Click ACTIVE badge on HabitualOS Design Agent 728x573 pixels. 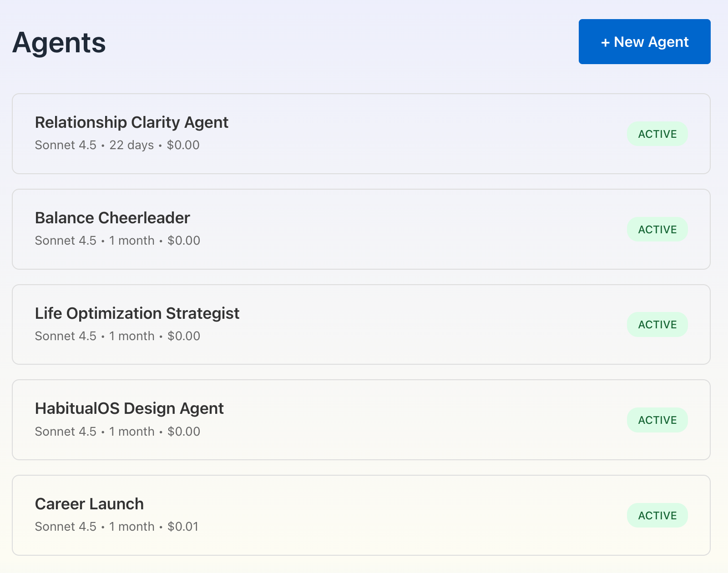point(657,420)
